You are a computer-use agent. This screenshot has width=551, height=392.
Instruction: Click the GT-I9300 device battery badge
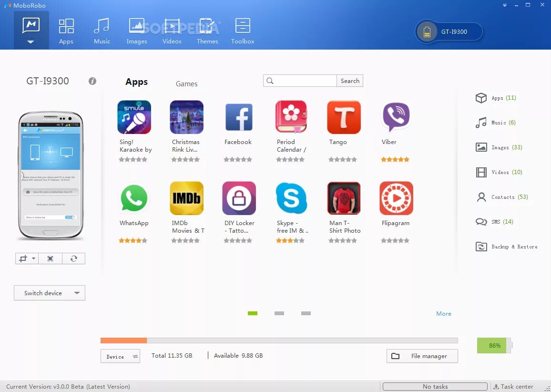(x=449, y=31)
